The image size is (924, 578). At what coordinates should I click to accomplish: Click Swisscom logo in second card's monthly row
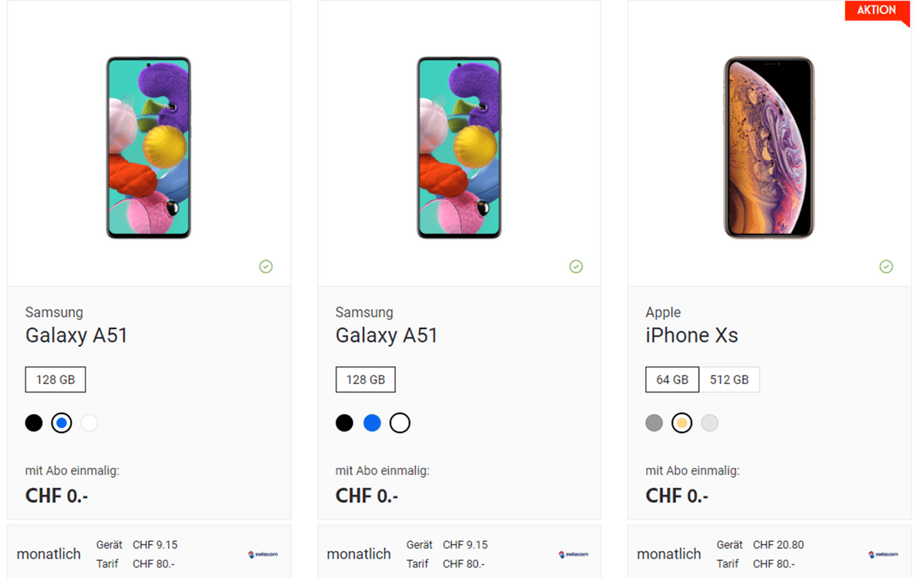tap(573, 554)
